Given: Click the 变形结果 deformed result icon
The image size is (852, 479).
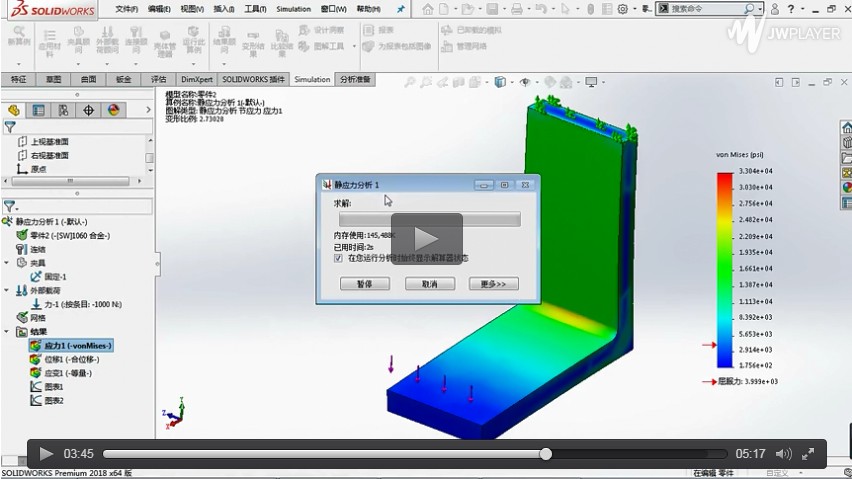Looking at the screenshot, I should click(253, 44).
